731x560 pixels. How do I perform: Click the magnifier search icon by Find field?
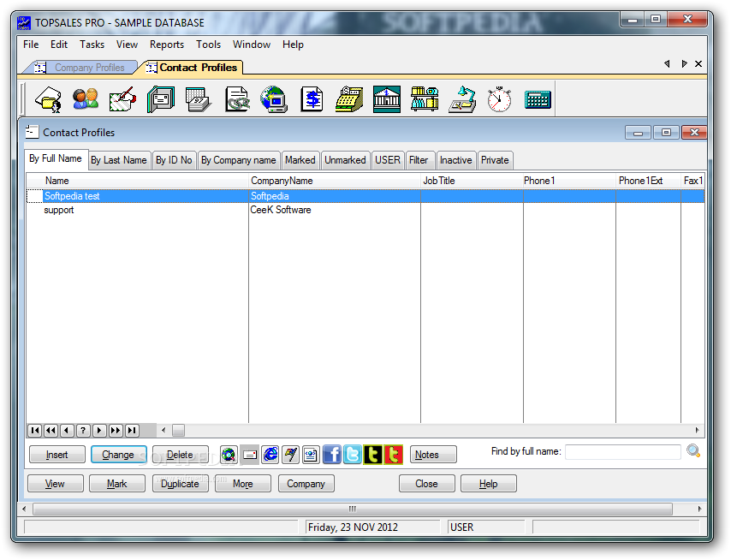tap(693, 451)
